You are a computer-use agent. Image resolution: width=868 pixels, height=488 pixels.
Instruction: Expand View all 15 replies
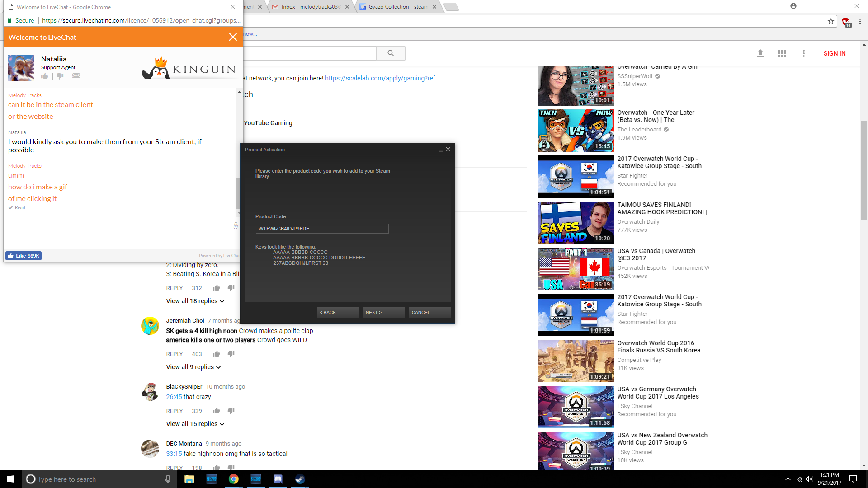click(x=195, y=424)
